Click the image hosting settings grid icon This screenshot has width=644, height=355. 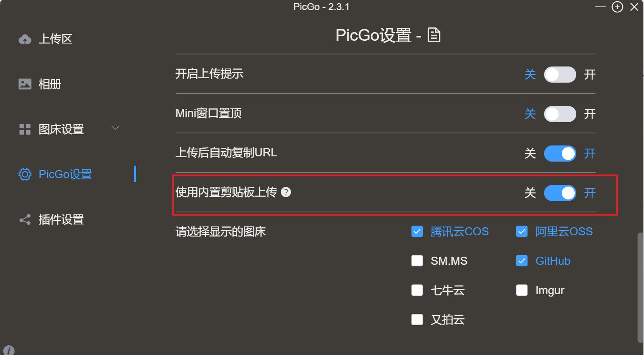point(25,129)
